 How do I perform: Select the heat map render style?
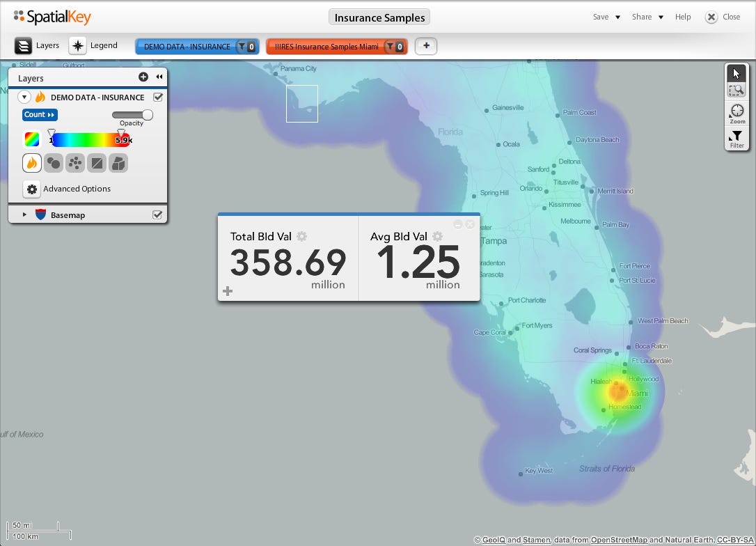click(x=32, y=163)
